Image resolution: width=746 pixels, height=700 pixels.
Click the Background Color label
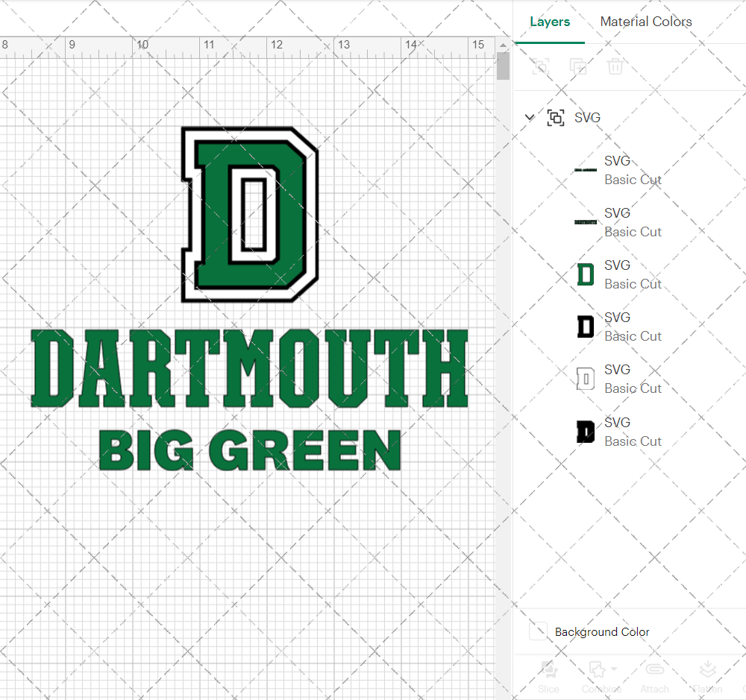[602, 631]
